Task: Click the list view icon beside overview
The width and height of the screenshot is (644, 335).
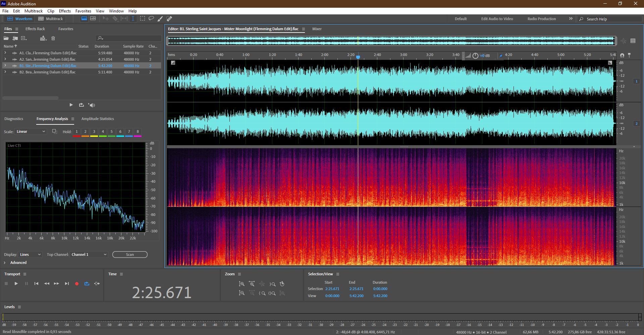Action: pyautogui.click(x=633, y=41)
